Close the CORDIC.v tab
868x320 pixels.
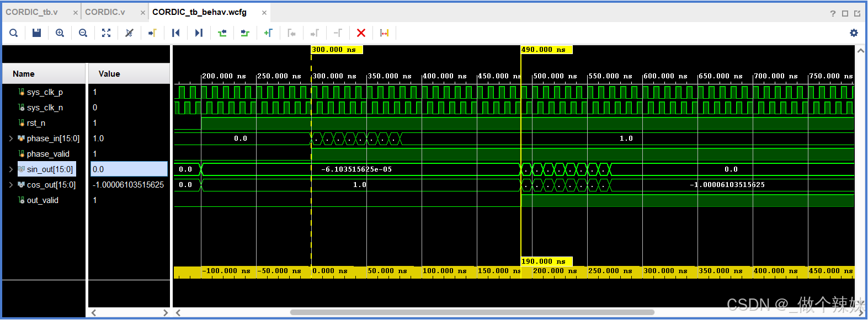click(x=143, y=13)
